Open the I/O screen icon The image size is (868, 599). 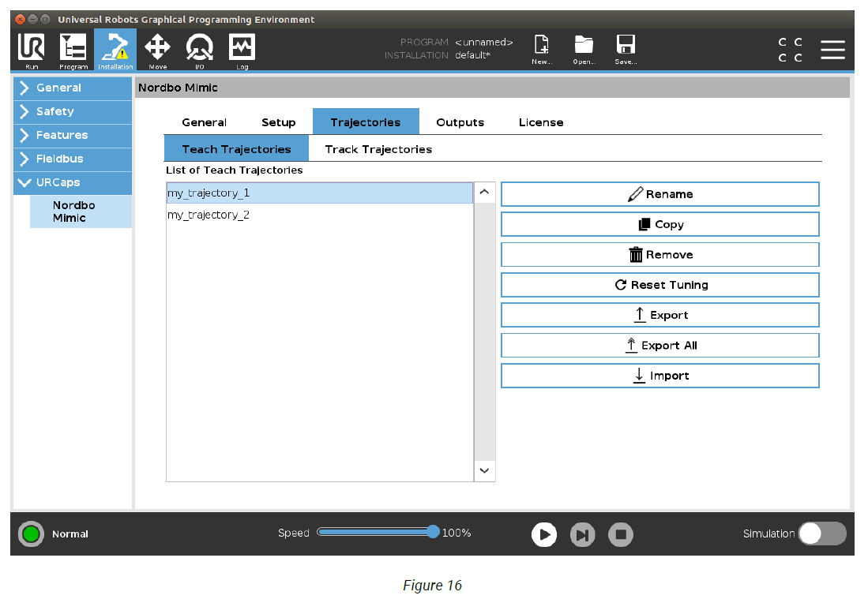coord(199,51)
